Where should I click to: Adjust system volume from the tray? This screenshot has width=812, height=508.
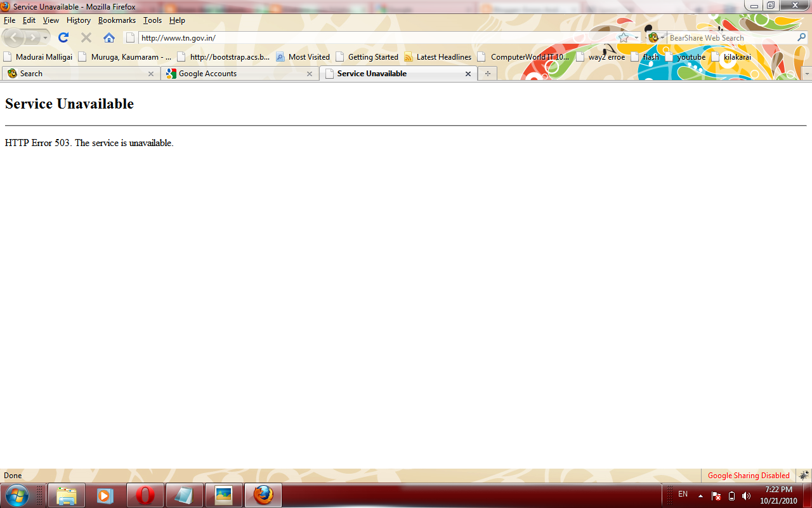click(746, 495)
